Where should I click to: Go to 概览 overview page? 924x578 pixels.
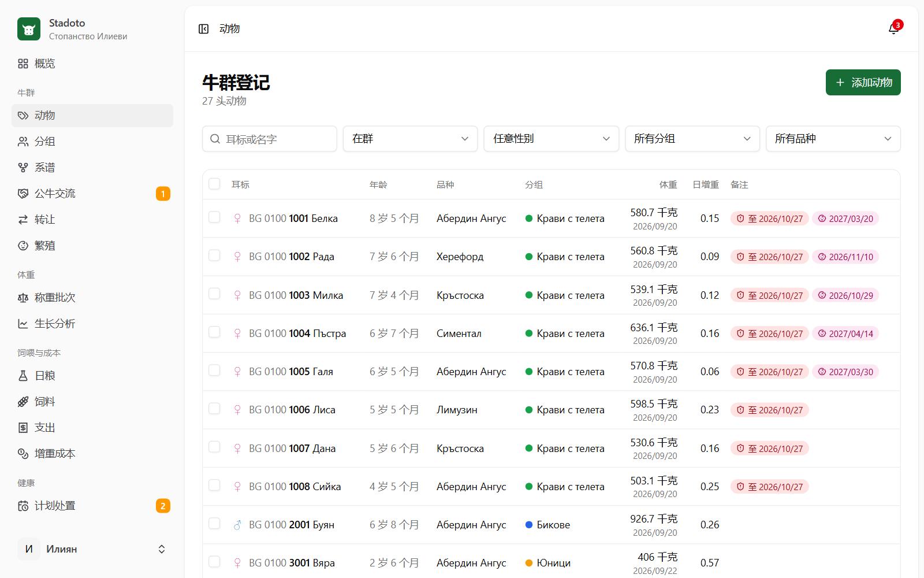point(92,64)
